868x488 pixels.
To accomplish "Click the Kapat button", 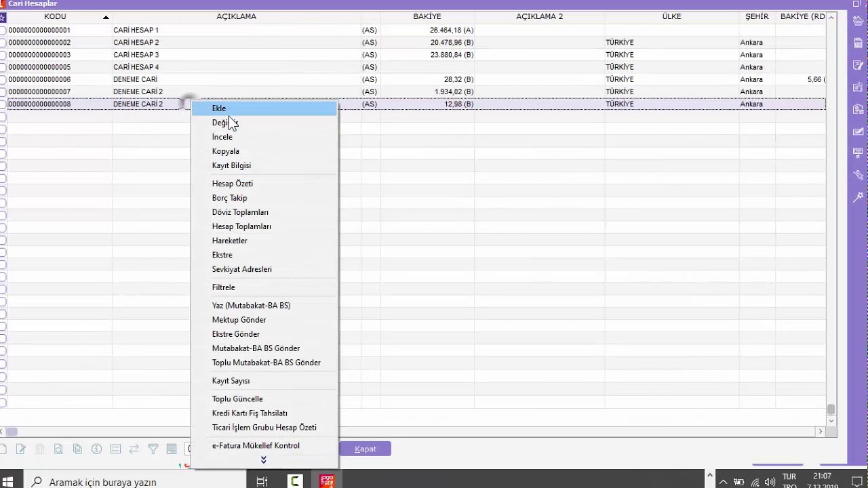I will [x=365, y=449].
